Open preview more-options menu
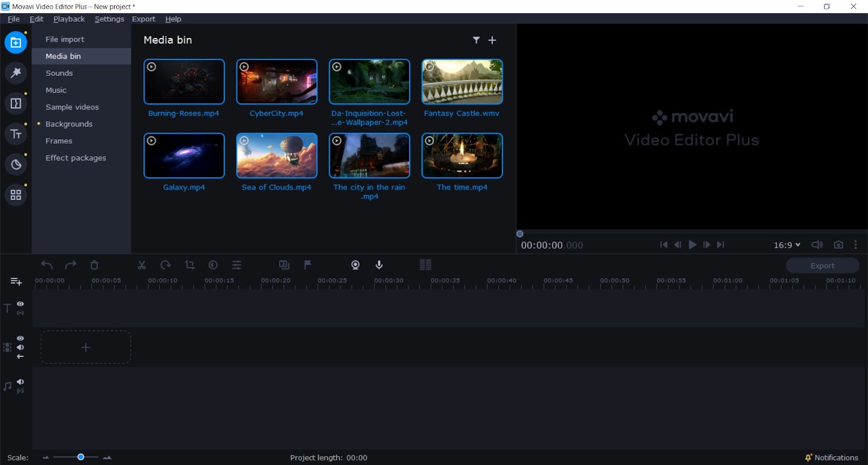This screenshot has width=868, height=465. [x=856, y=245]
